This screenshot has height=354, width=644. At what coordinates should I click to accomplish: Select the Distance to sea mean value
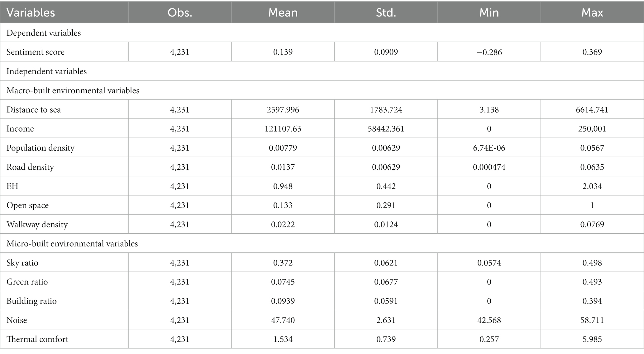tap(283, 110)
